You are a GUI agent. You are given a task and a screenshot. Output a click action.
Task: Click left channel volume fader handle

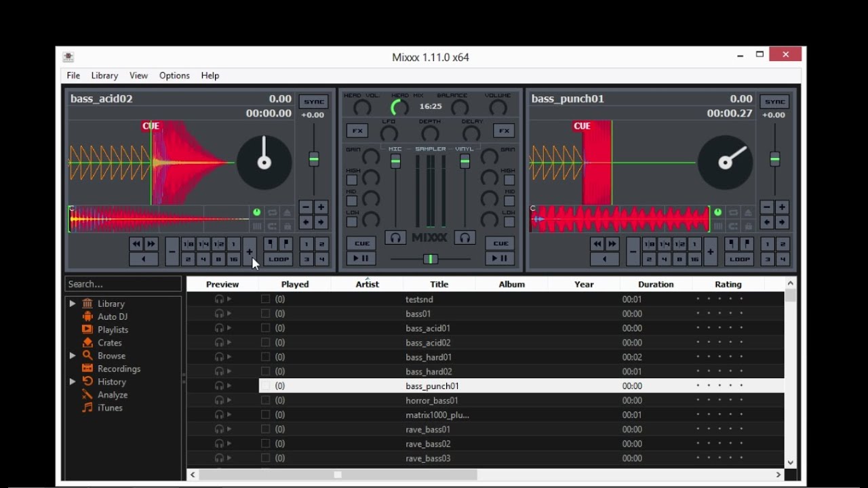click(x=395, y=161)
